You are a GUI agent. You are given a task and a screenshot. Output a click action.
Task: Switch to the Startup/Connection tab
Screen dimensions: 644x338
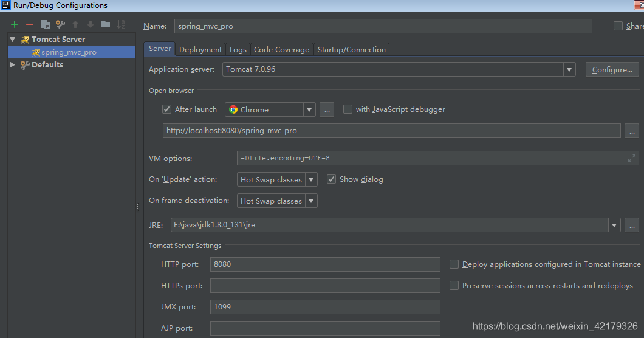pos(352,49)
